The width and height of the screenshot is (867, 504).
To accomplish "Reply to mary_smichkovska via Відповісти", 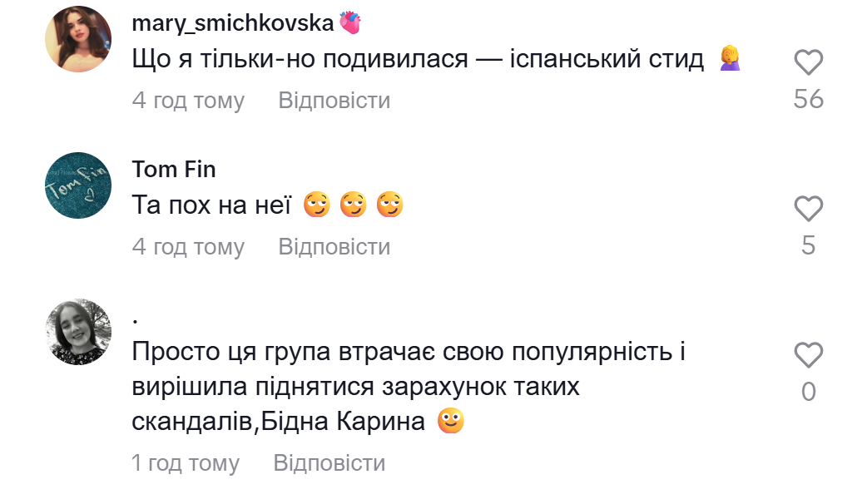I will (334, 101).
